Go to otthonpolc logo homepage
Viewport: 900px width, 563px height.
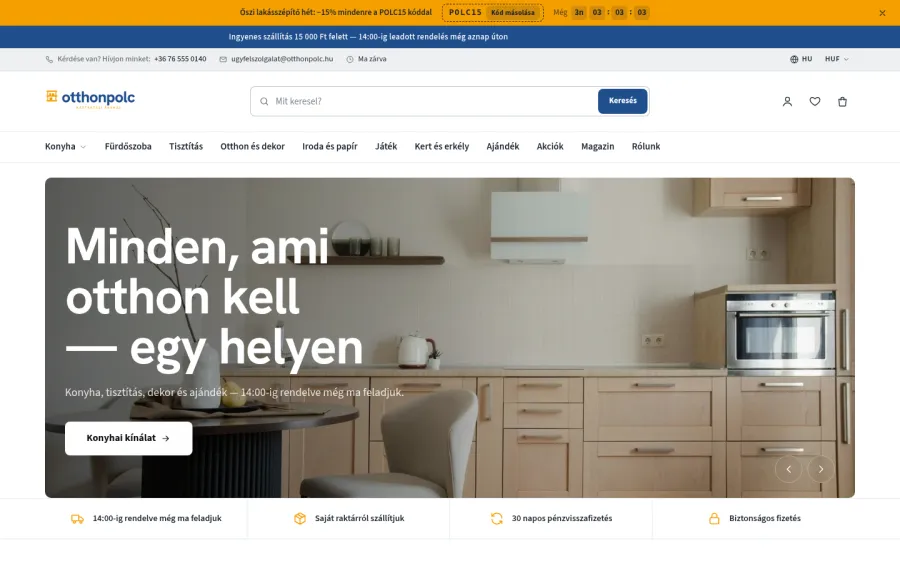point(91,99)
